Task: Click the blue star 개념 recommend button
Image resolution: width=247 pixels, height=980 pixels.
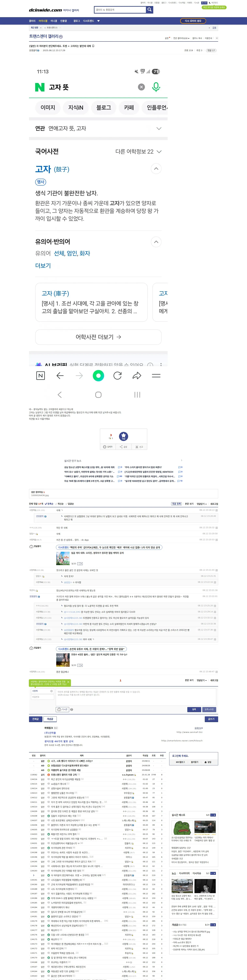Action: coord(124,436)
